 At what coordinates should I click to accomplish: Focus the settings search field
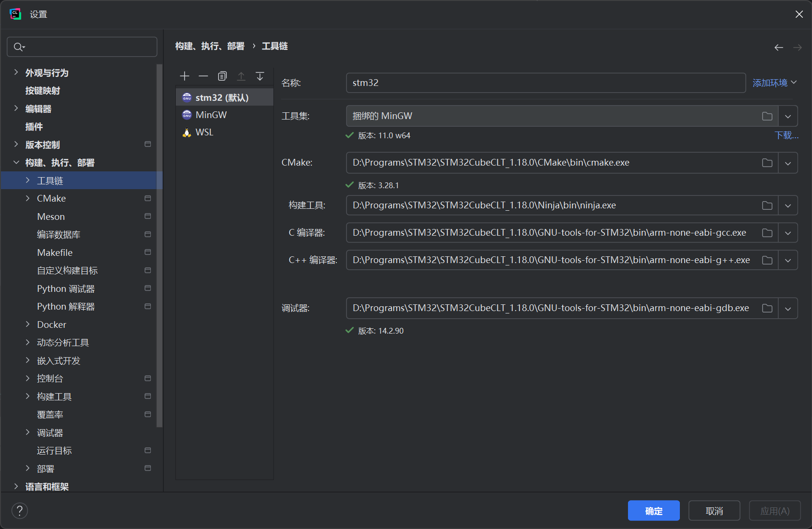click(82, 47)
